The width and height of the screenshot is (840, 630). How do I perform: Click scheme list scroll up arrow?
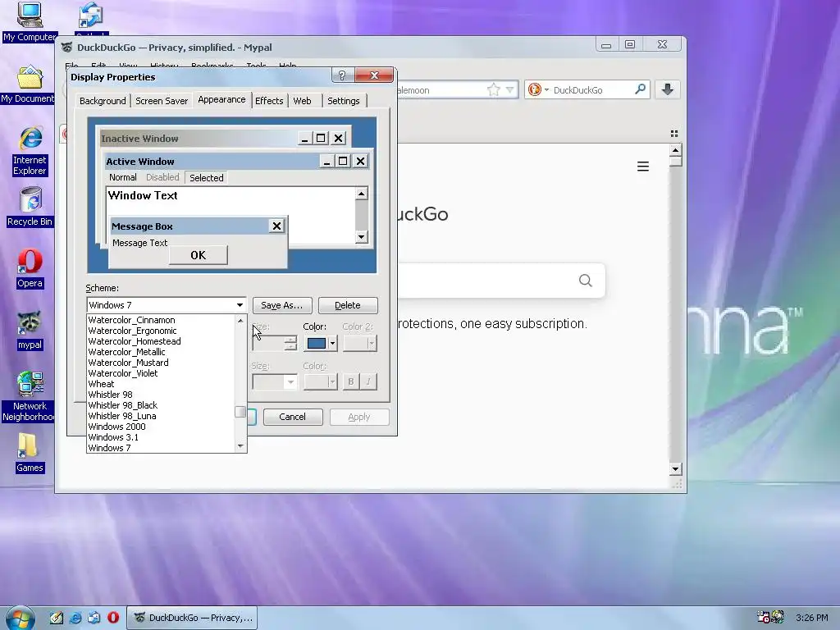(240, 321)
